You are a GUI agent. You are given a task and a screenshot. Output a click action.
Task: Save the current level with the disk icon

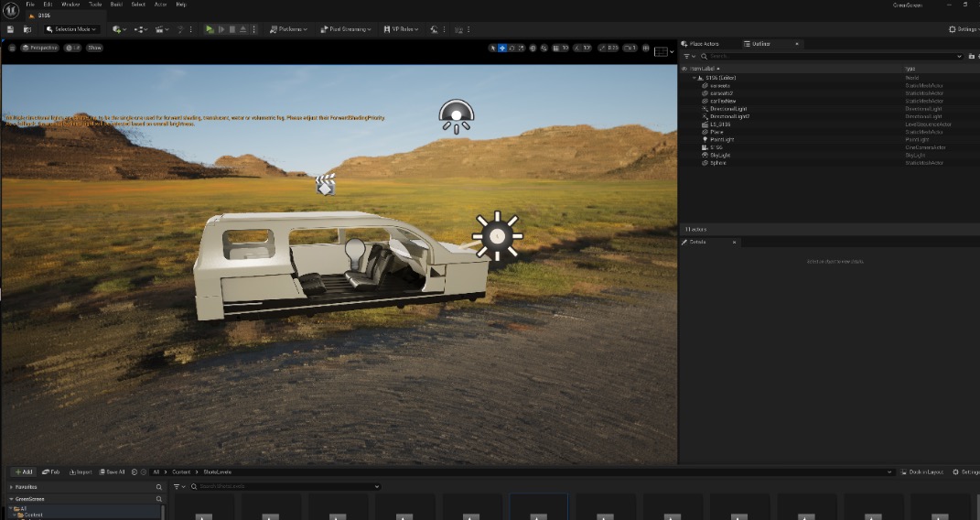[10, 29]
